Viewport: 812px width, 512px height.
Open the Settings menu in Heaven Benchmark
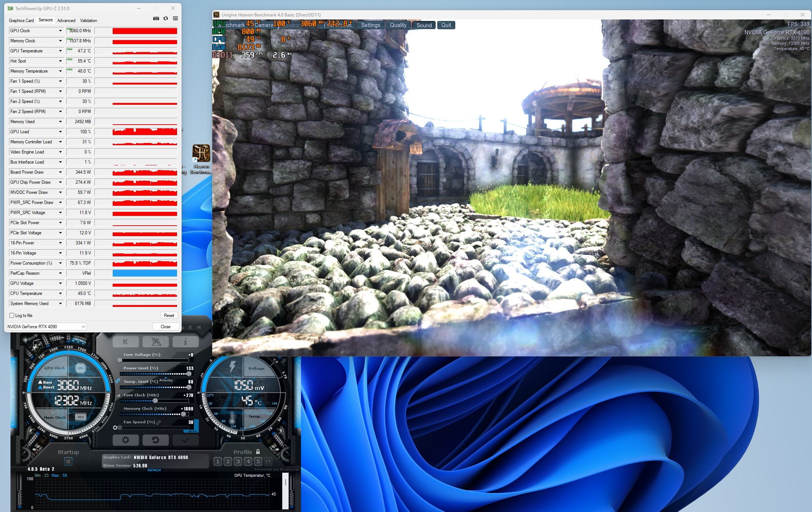click(371, 25)
